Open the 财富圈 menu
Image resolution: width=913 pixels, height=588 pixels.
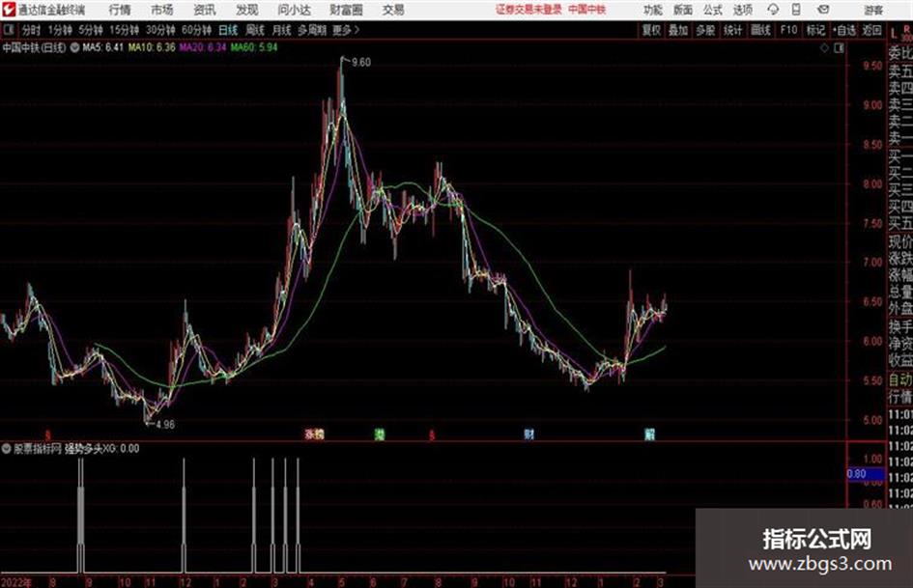[x=346, y=10]
